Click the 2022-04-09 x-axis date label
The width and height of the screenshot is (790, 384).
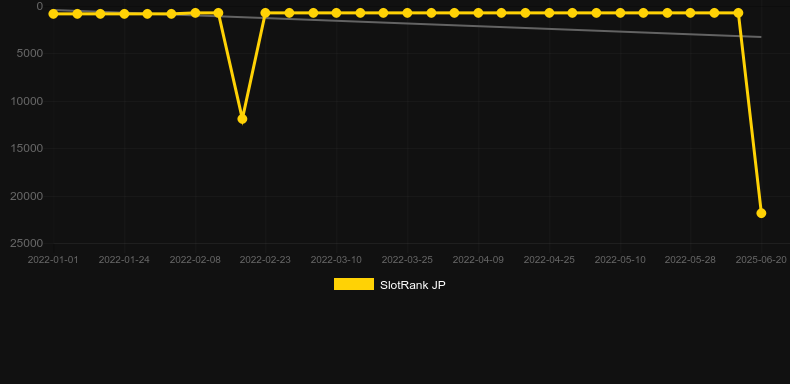click(x=478, y=260)
